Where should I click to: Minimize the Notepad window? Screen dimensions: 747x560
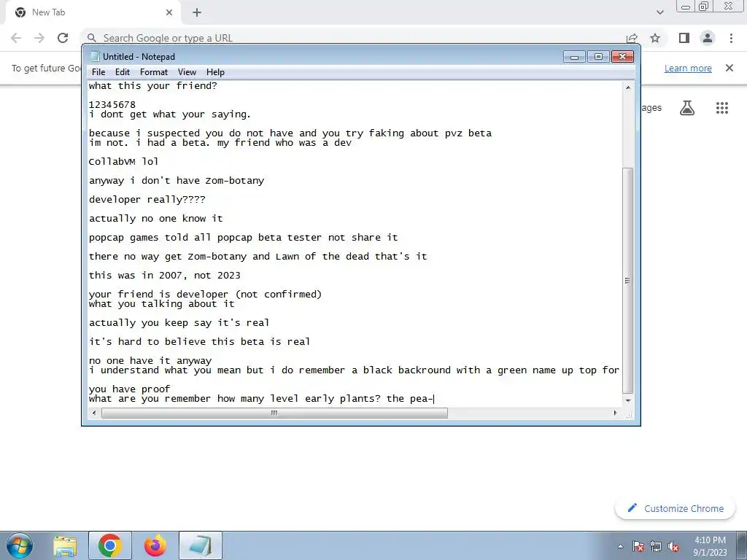pyautogui.click(x=575, y=57)
